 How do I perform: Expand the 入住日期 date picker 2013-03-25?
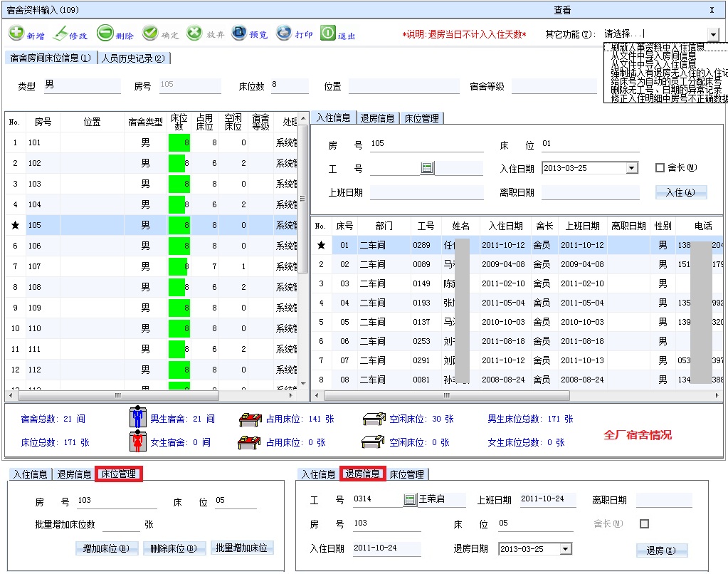click(631, 168)
